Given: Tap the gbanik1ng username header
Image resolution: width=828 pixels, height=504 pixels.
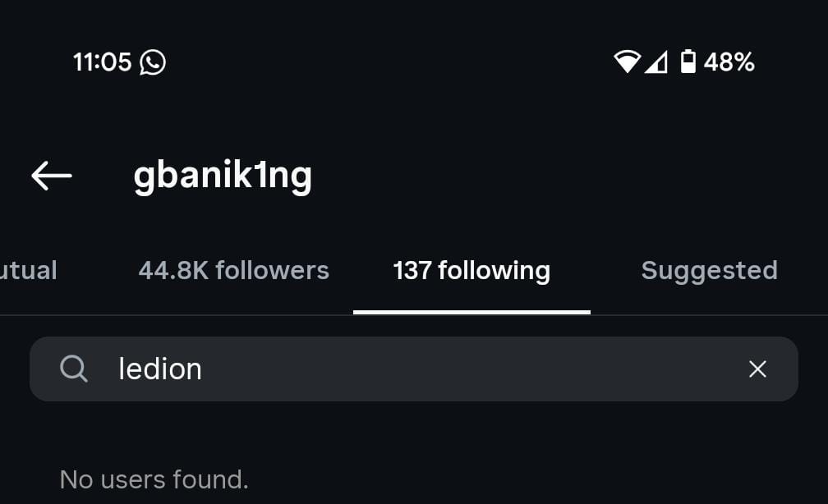Looking at the screenshot, I should point(223,176).
